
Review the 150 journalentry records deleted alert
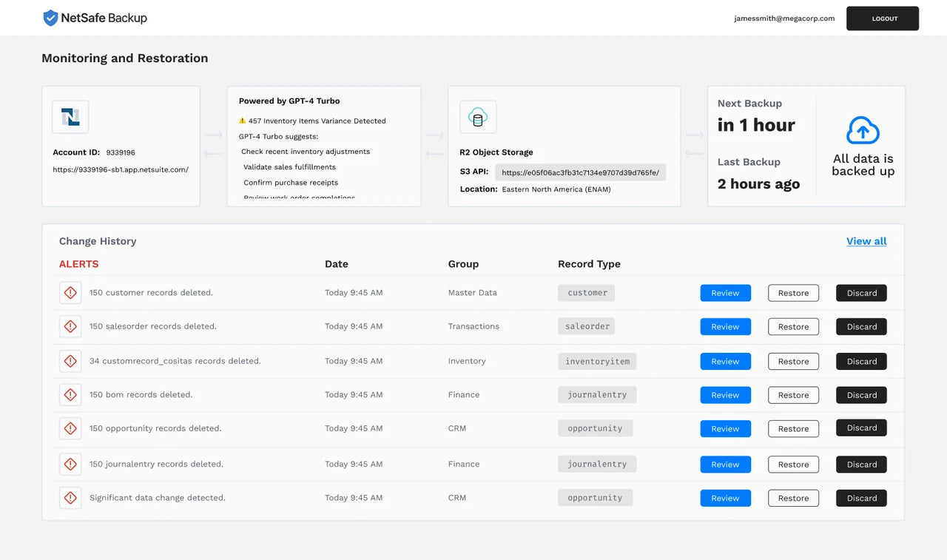725,465
